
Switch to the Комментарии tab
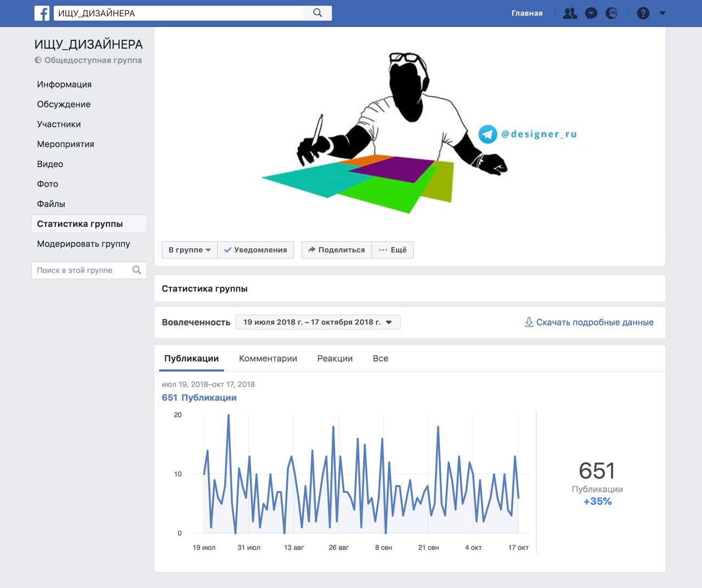(268, 358)
